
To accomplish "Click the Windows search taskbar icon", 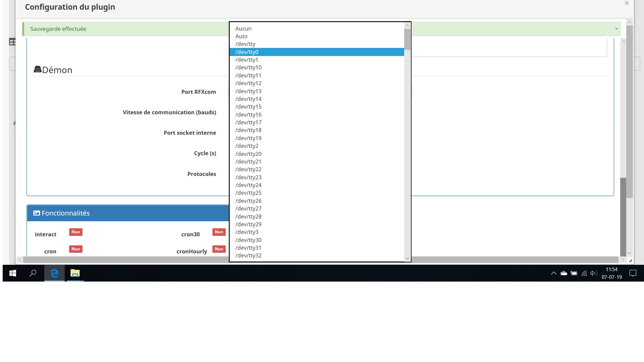I will point(33,273).
